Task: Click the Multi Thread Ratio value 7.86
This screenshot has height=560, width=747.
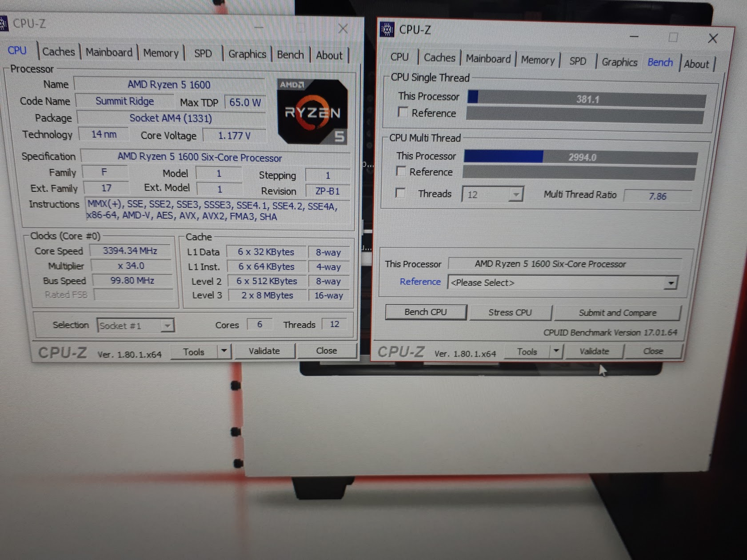Action: (x=658, y=196)
